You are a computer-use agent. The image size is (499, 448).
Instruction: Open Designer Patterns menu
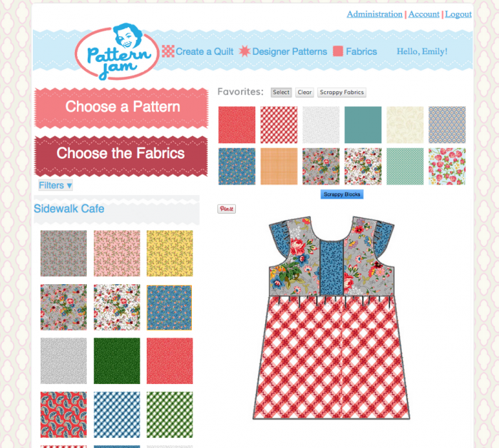[289, 51]
